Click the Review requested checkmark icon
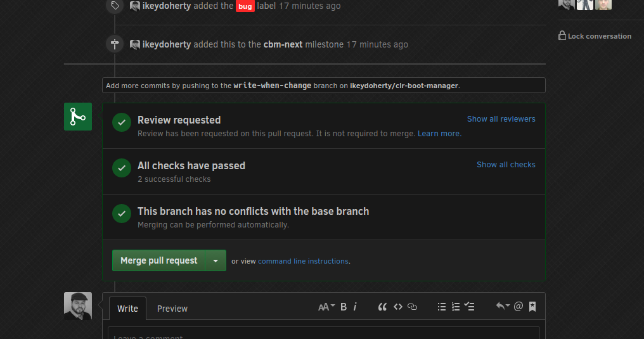The width and height of the screenshot is (644, 339). coord(122,122)
